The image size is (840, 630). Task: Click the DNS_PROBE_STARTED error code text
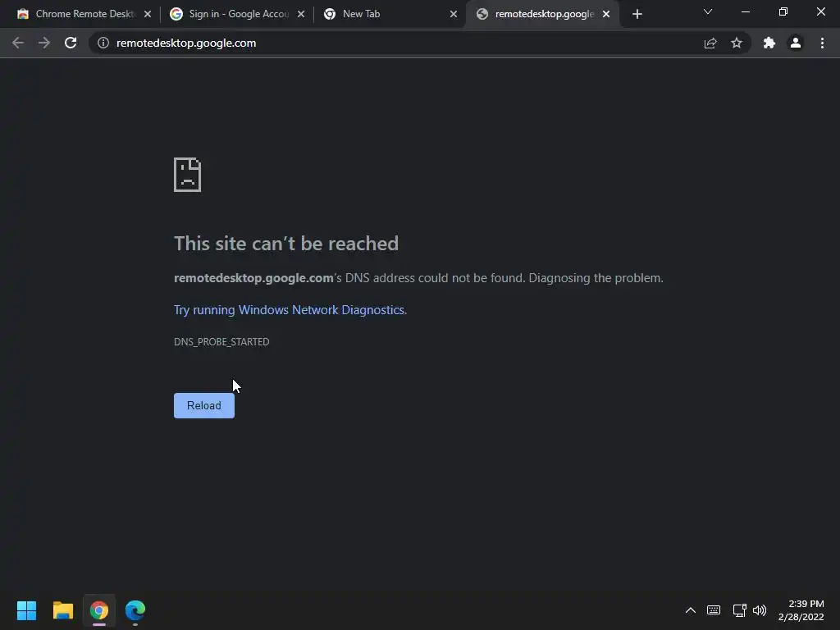pyautogui.click(x=221, y=342)
